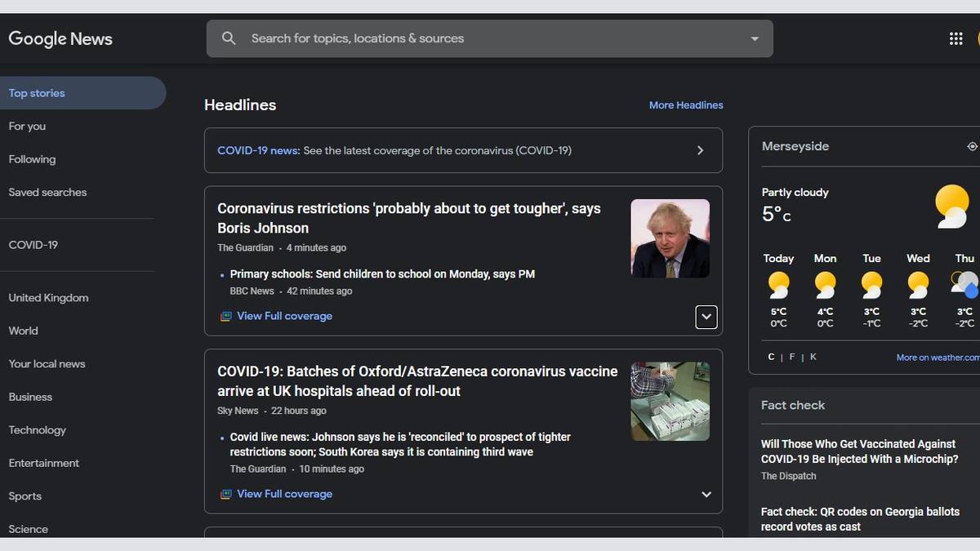View Full coverage of Boris Johnson story
The width and height of the screenshot is (980, 551).
(284, 316)
